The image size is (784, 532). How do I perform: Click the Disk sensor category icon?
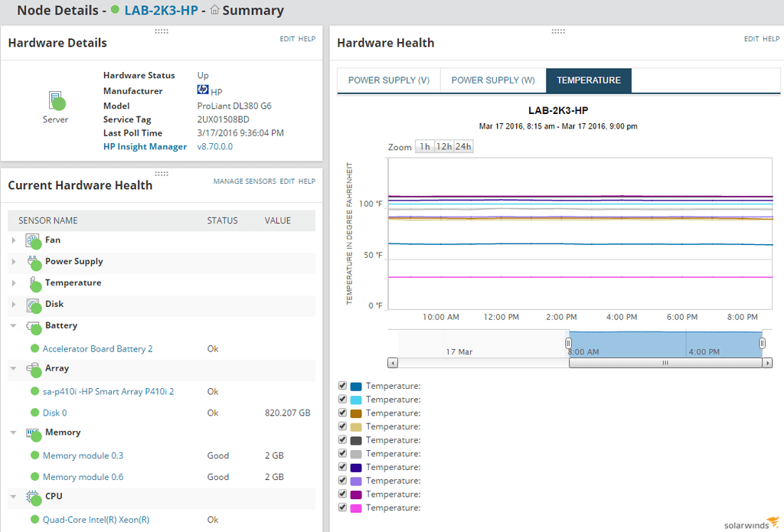(x=33, y=305)
